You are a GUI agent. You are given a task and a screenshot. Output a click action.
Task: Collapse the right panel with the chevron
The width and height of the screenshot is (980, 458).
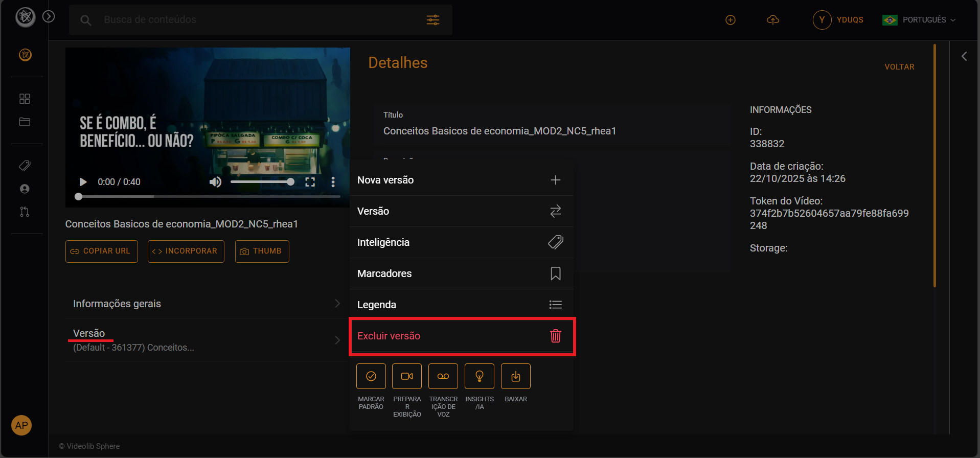(964, 56)
